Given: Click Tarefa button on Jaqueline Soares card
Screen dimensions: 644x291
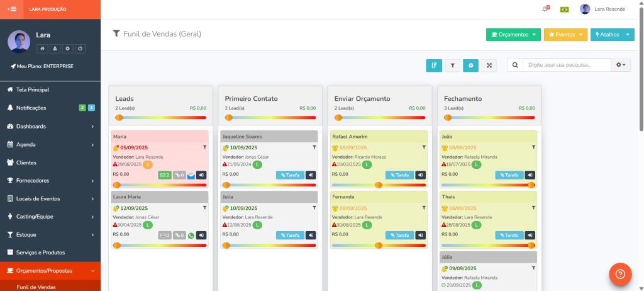Looking at the screenshot, I should point(290,175).
